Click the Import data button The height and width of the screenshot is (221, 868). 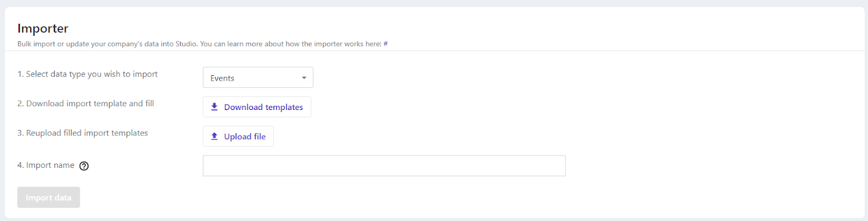pos(48,197)
